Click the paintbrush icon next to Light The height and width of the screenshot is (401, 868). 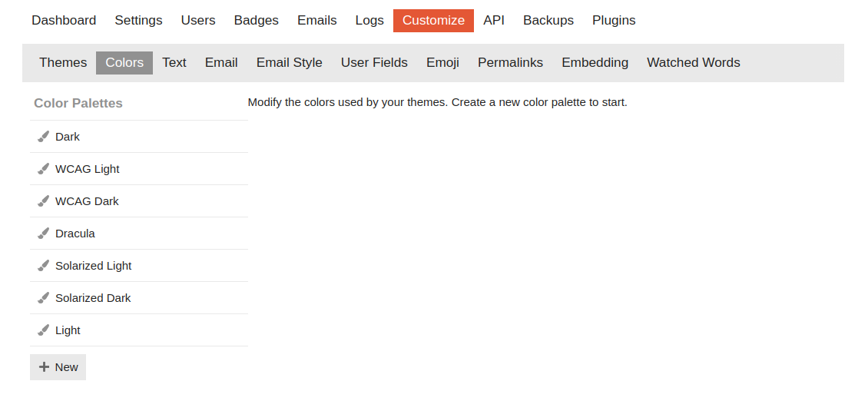[44, 330]
